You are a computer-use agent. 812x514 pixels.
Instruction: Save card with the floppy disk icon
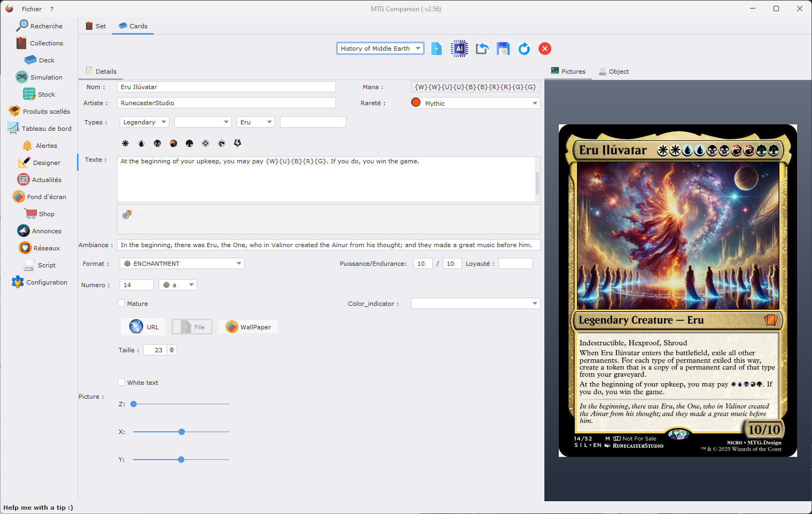tap(503, 49)
